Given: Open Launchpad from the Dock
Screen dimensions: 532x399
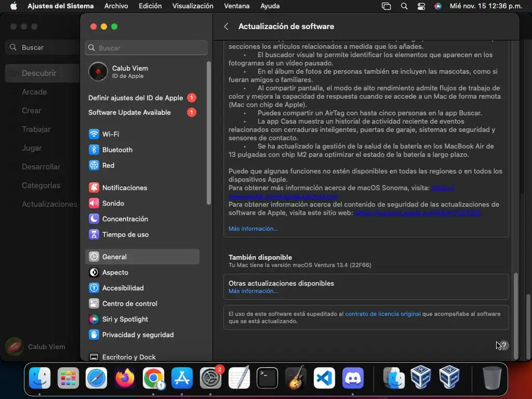Looking at the screenshot, I should pos(68,378).
